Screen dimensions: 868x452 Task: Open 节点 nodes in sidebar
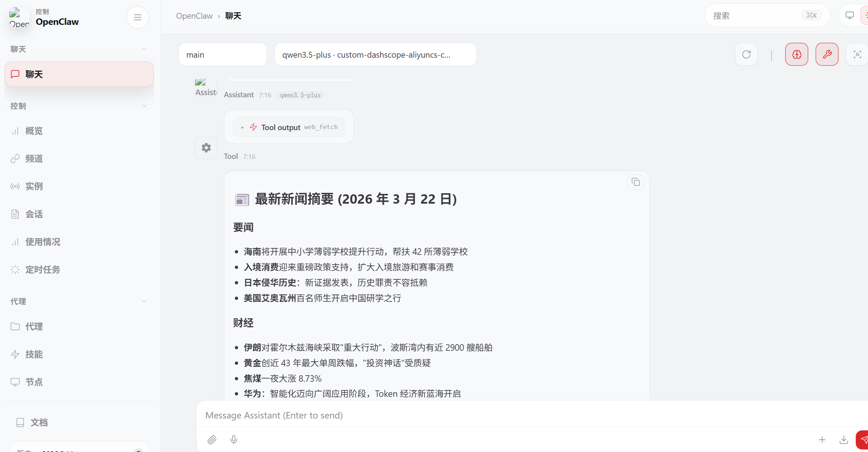click(79, 382)
